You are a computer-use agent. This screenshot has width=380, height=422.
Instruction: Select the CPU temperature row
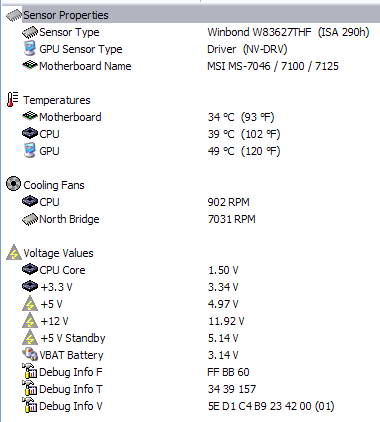coord(190,134)
